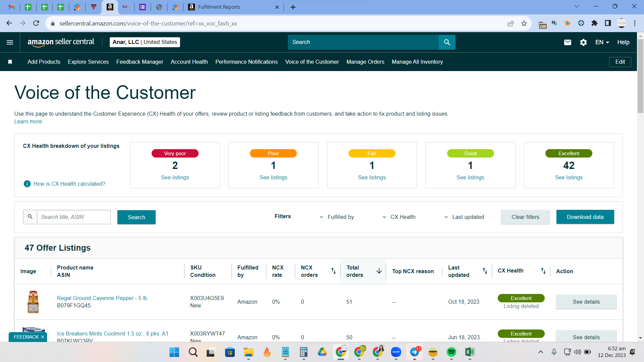Open Excel from the taskbar
This screenshot has width=644, height=362.
pyautogui.click(x=470, y=352)
